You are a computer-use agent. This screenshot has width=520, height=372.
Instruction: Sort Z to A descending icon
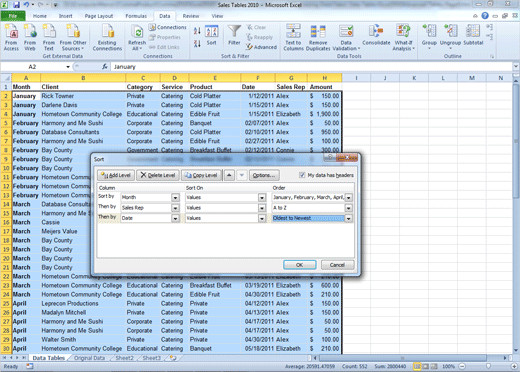click(197, 43)
